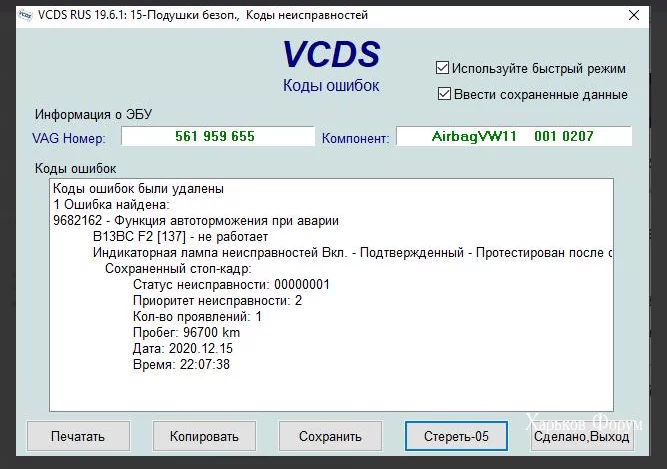The height and width of the screenshot is (469, 667).
Task: Select line 'Коды ошибок были удалены'
Action: pos(138,189)
